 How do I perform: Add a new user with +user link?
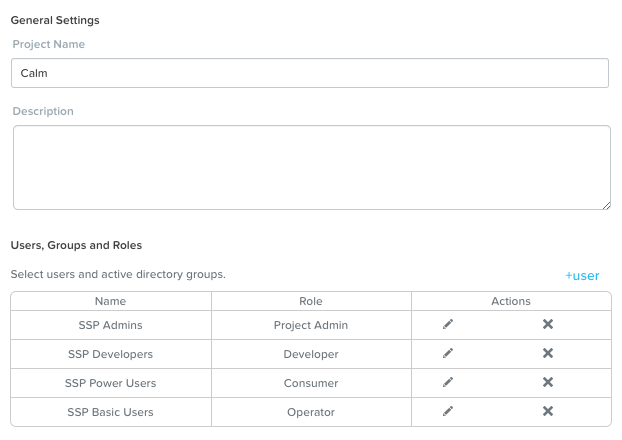[582, 275]
